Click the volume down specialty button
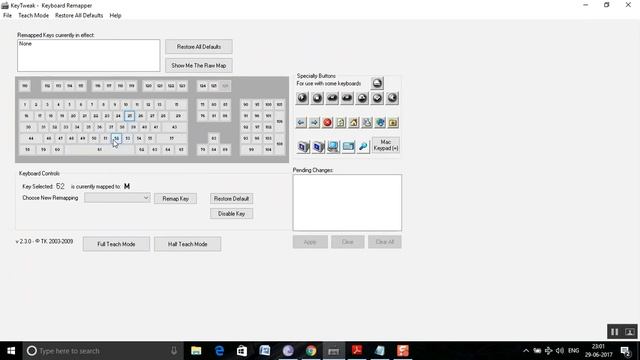Screen dimensions: 640x360 [x=377, y=98]
